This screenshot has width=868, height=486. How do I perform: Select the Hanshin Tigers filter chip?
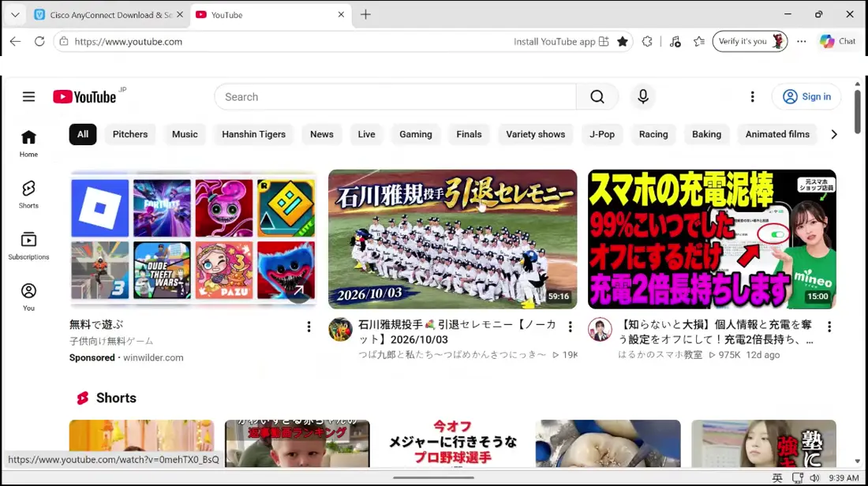click(x=253, y=134)
